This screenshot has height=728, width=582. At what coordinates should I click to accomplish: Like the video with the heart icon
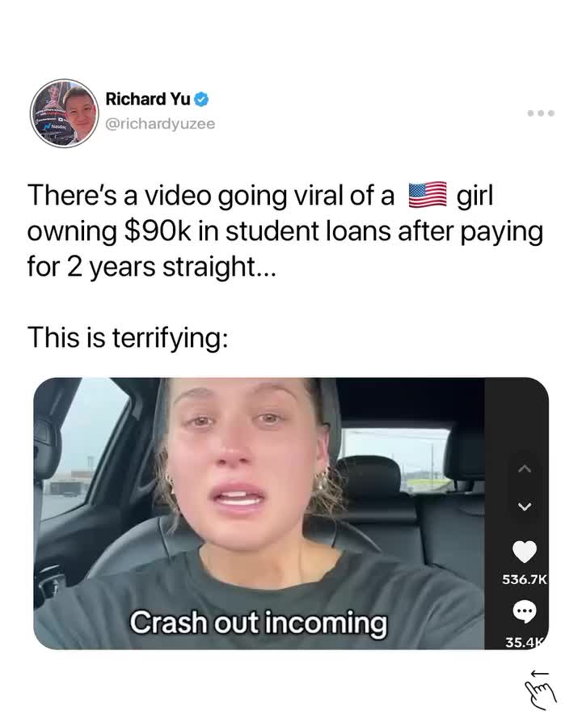(525, 551)
